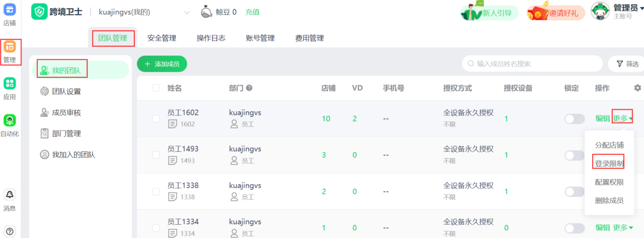Click the 部门 help tooltip icon
The image size is (644, 238).
click(x=249, y=88)
